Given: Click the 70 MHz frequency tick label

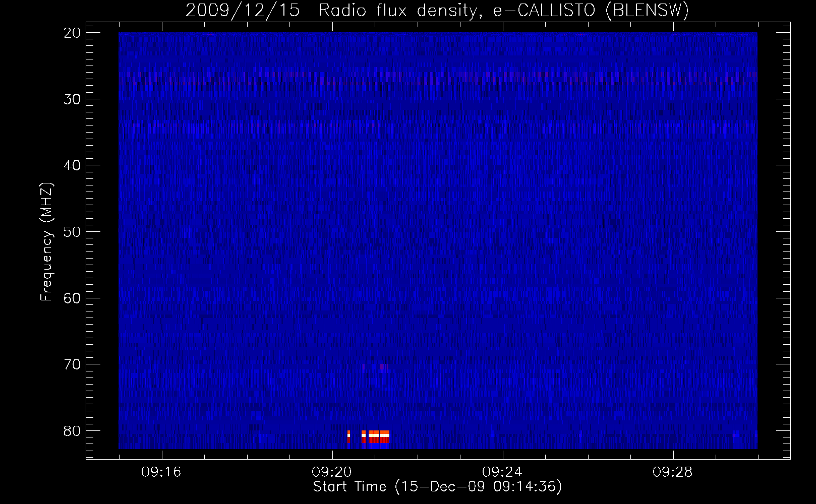Looking at the screenshot, I should 72,364.
